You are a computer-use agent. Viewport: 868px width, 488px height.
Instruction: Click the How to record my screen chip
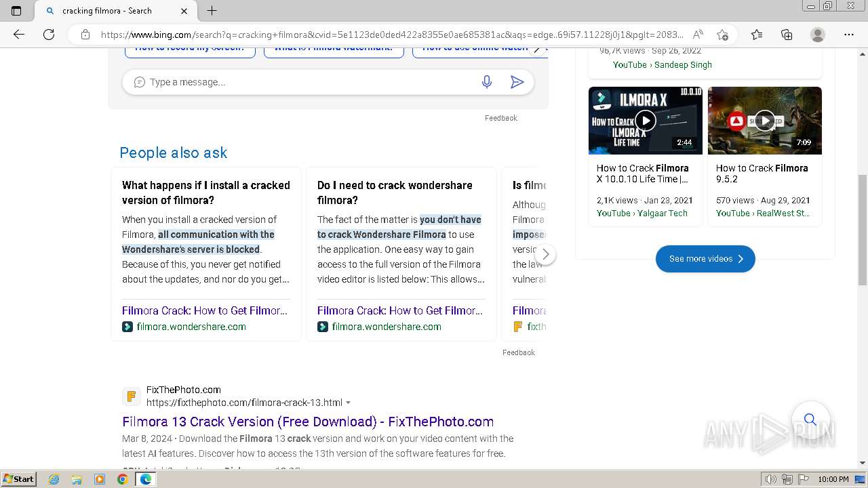coord(190,49)
